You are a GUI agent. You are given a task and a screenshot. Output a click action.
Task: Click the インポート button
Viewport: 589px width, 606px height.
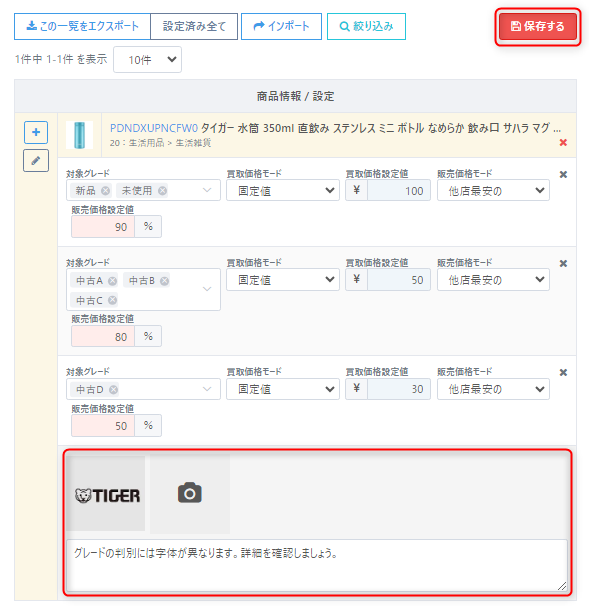coord(281,26)
